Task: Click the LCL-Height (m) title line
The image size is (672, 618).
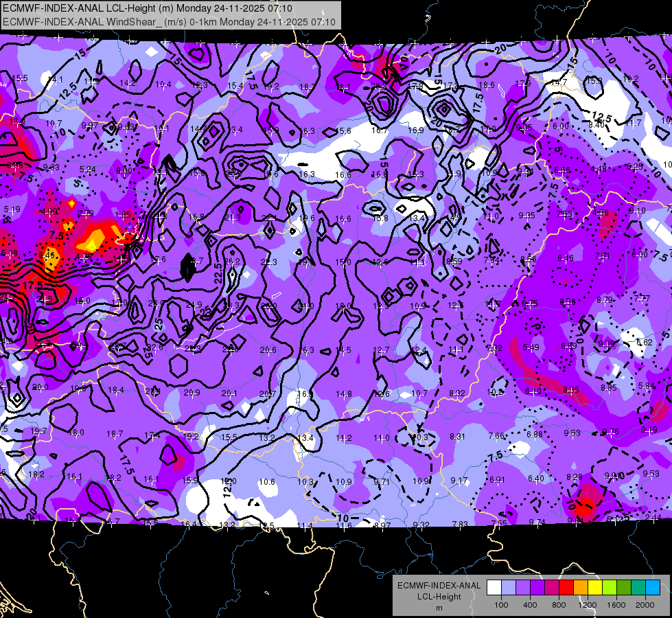Action: click(148, 8)
